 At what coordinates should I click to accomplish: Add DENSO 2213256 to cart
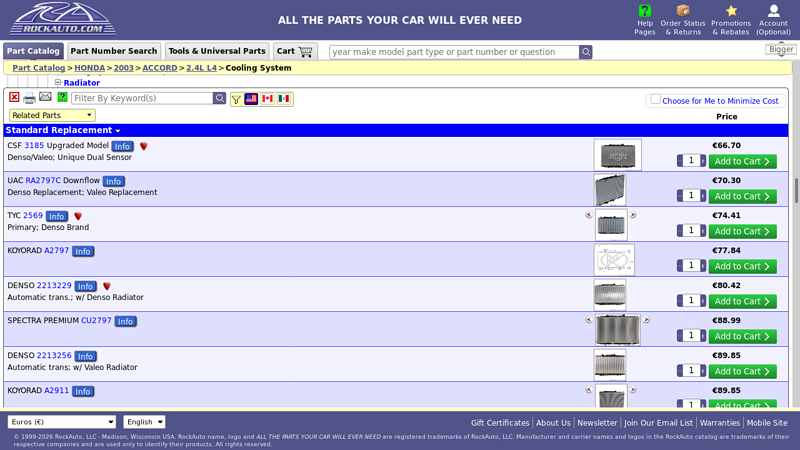point(742,371)
